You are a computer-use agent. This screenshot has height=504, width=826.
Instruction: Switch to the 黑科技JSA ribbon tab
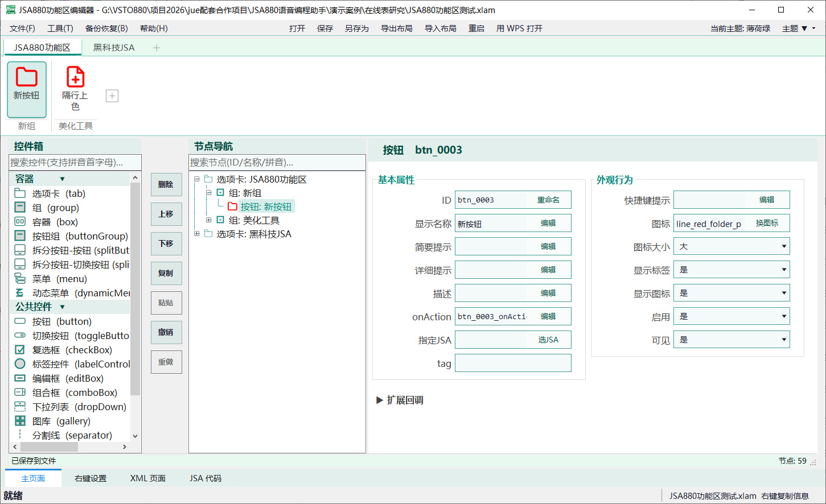(x=114, y=48)
